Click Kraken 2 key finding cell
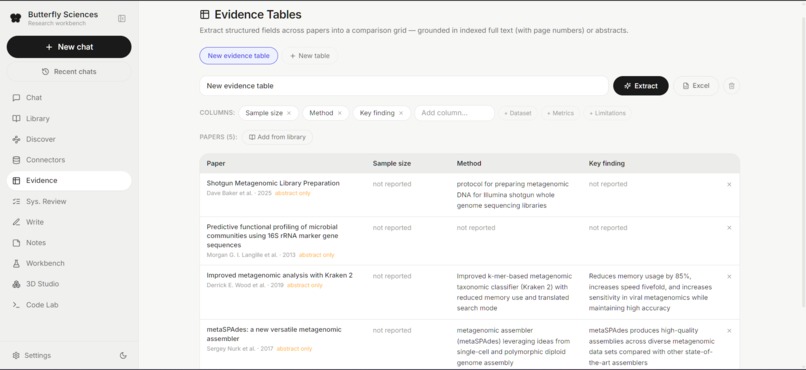 [651, 292]
